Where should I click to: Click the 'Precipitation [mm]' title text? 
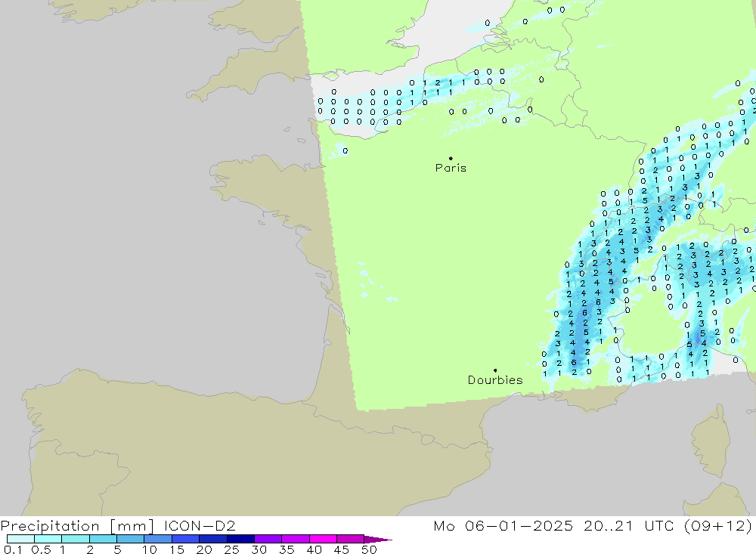(77, 525)
